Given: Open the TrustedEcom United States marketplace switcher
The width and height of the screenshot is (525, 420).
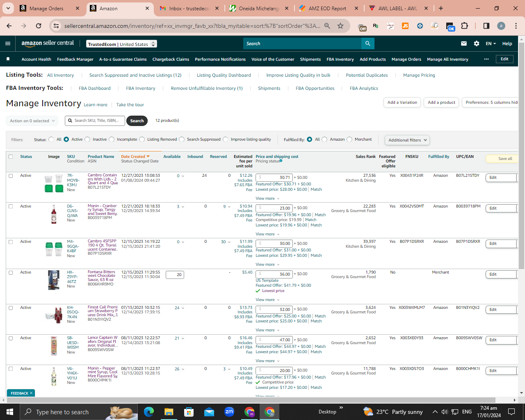Looking at the screenshot, I should tap(122, 44).
